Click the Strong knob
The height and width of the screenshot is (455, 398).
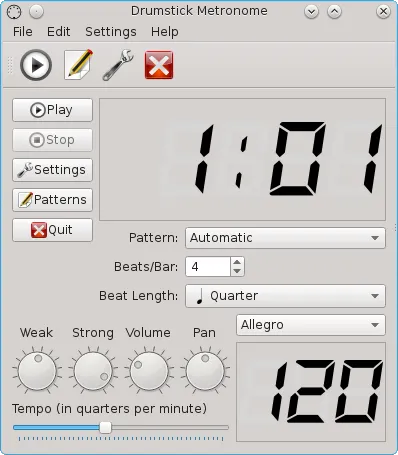click(93, 371)
